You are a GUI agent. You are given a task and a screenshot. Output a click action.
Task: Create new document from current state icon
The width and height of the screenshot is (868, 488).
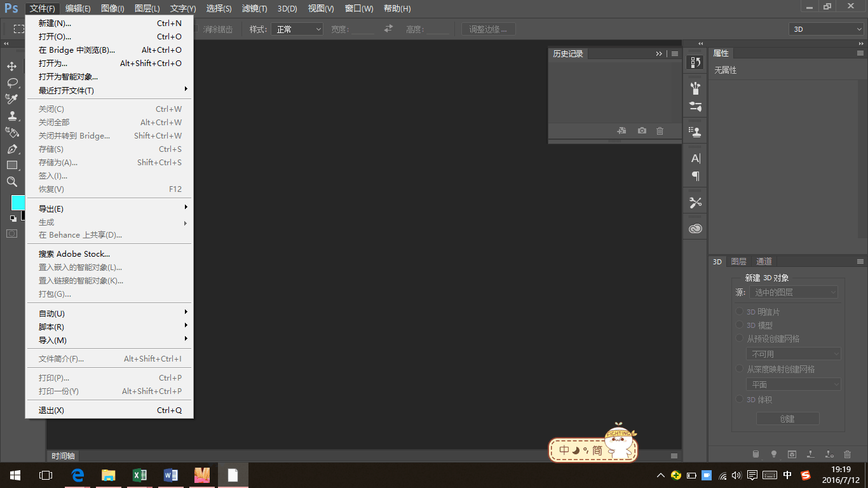click(x=622, y=131)
